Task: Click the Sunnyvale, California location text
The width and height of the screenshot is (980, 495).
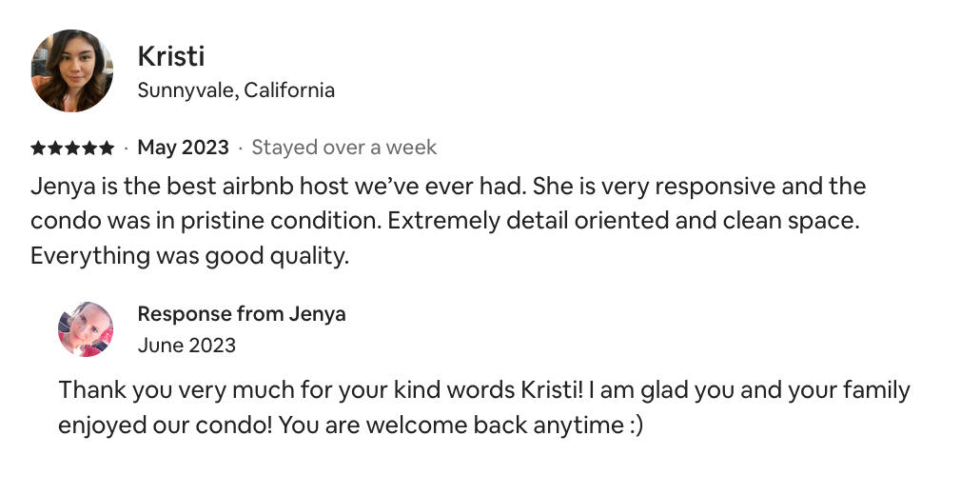Action: click(x=236, y=90)
